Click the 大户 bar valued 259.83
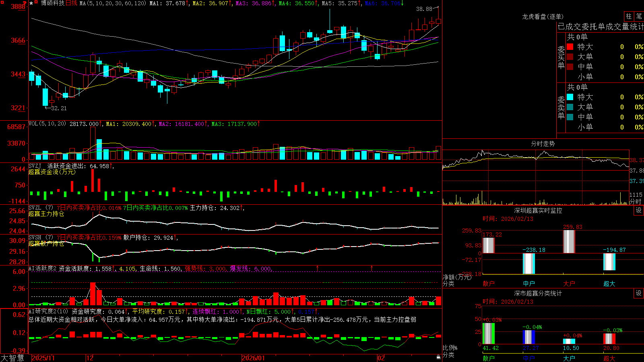 (x=569, y=242)
